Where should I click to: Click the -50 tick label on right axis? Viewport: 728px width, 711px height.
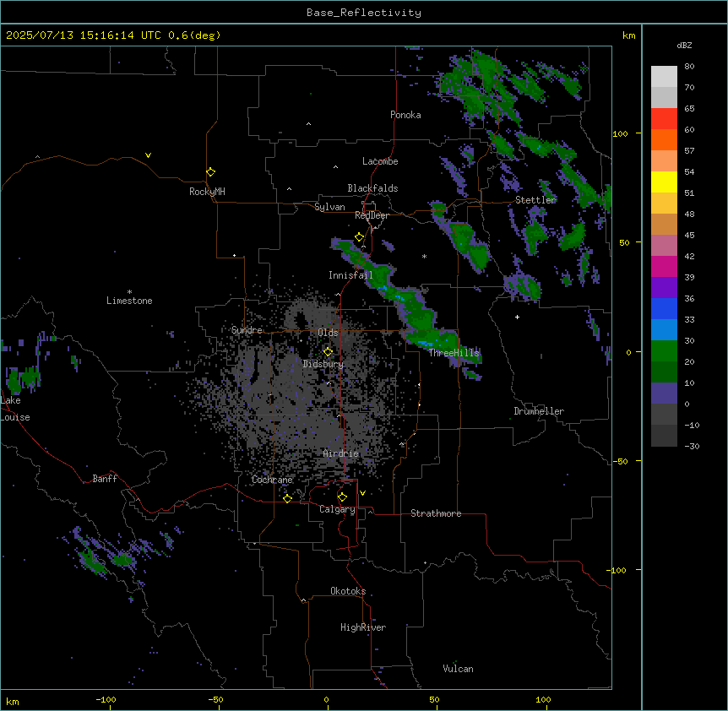tap(620, 461)
